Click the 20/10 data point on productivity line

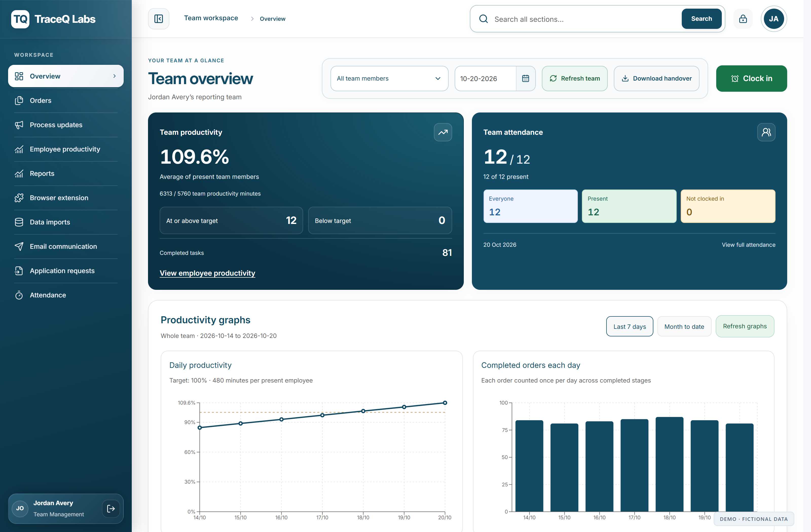tap(445, 403)
